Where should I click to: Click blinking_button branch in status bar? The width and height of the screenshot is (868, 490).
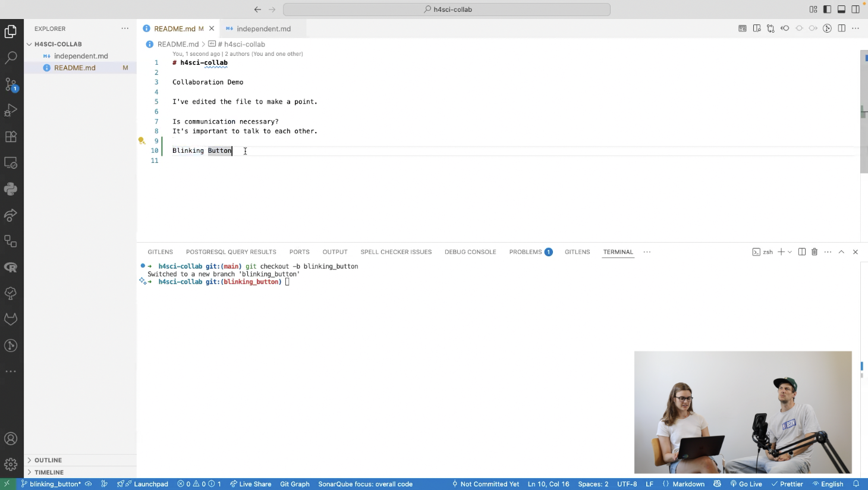pyautogui.click(x=51, y=484)
